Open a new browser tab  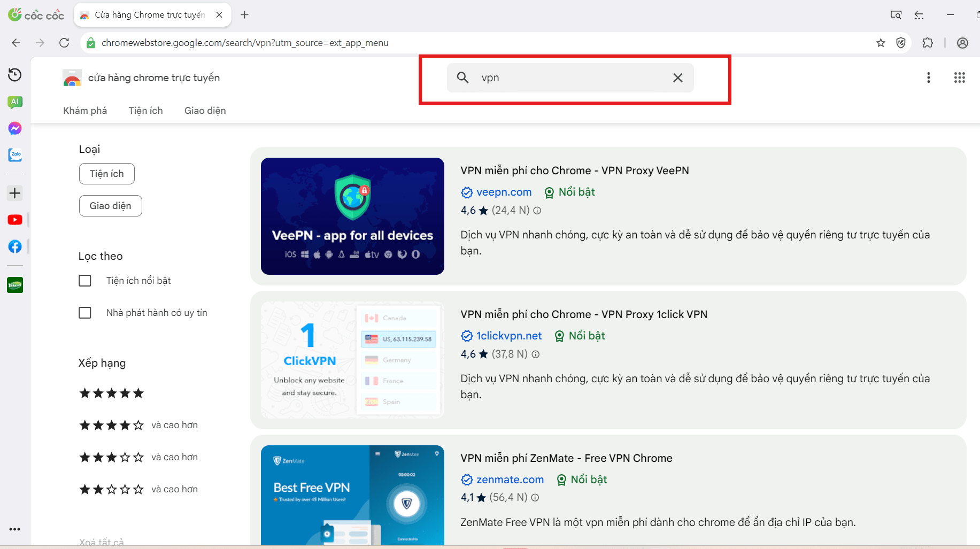pyautogui.click(x=245, y=15)
